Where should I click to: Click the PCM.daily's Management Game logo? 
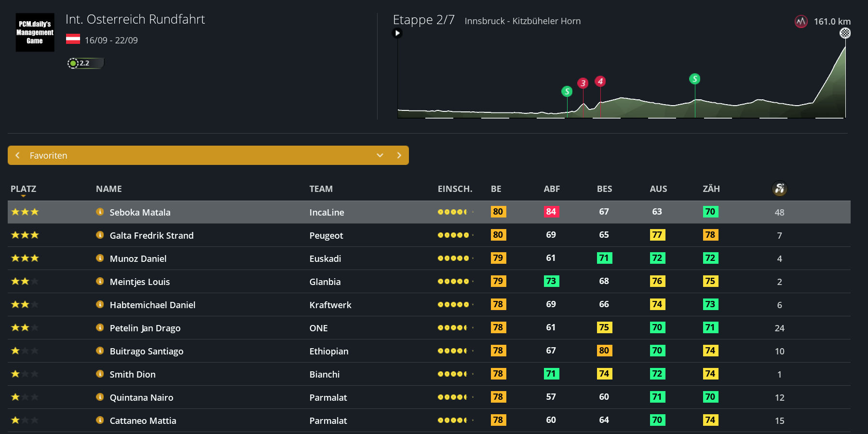(x=35, y=32)
